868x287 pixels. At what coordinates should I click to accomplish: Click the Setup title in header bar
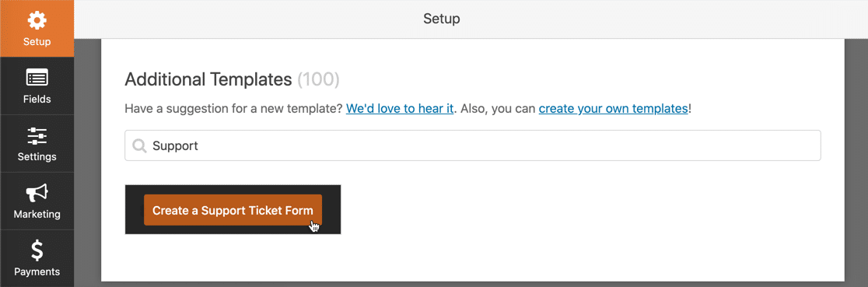pos(441,19)
